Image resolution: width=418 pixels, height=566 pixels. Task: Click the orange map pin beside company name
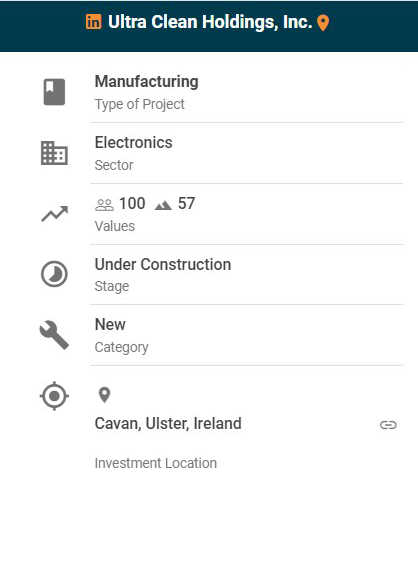click(323, 23)
